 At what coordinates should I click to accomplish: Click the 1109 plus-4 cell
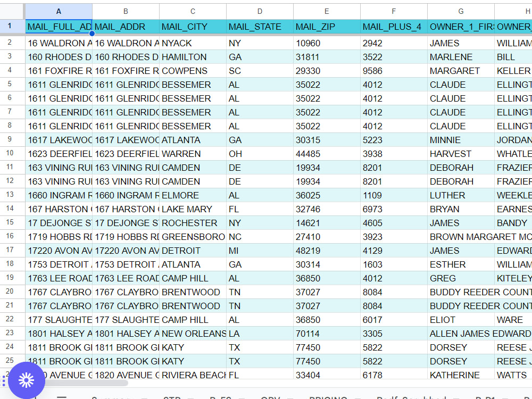[394, 195]
